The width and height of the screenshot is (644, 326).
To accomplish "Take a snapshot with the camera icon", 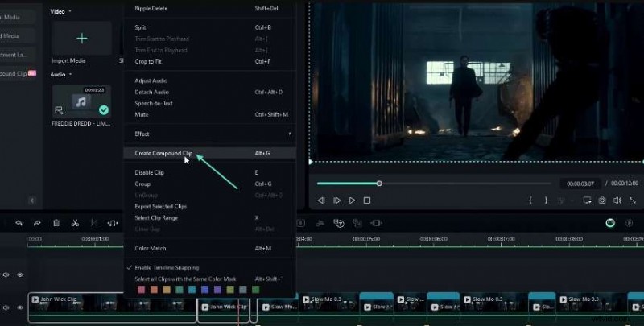I will (602, 200).
